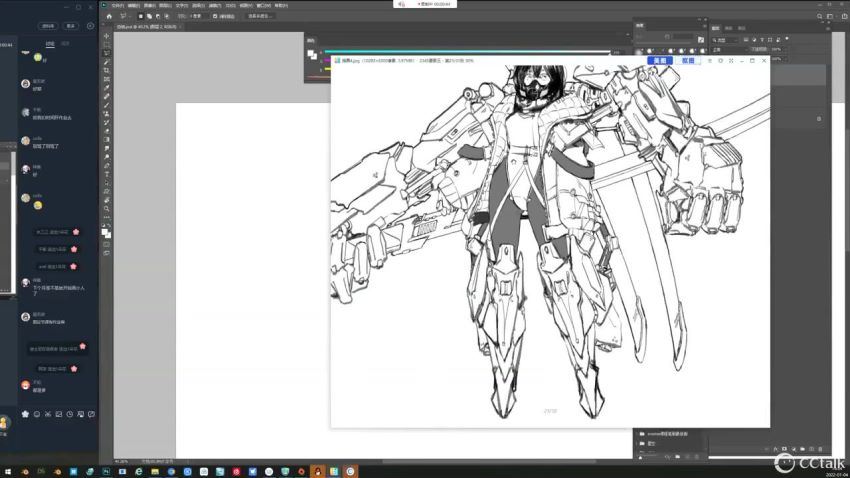Select the Lasso tool
The width and height of the screenshot is (850, 478).
pyautogui.click(x=106, y=53)
